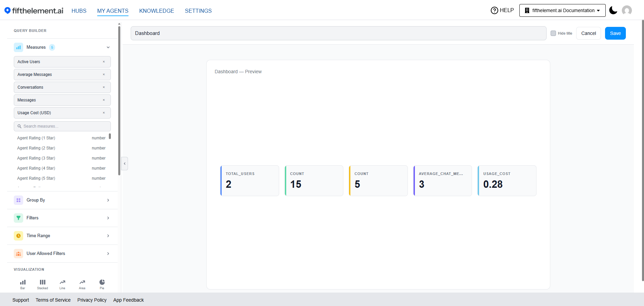Screen dimensions: 644x306
Task: Expand the Time Range section
Action: click(62, 236)
